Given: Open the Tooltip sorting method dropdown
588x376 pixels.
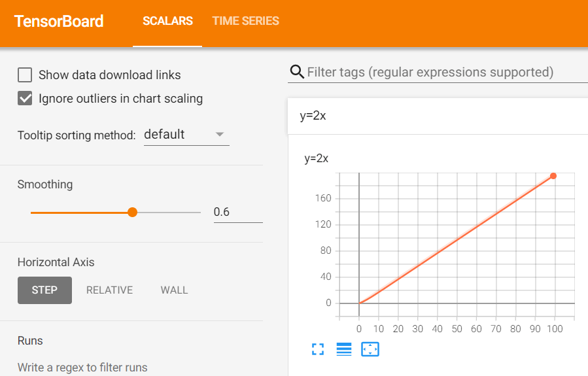Looking at the screenshot, I should (186, 135).
